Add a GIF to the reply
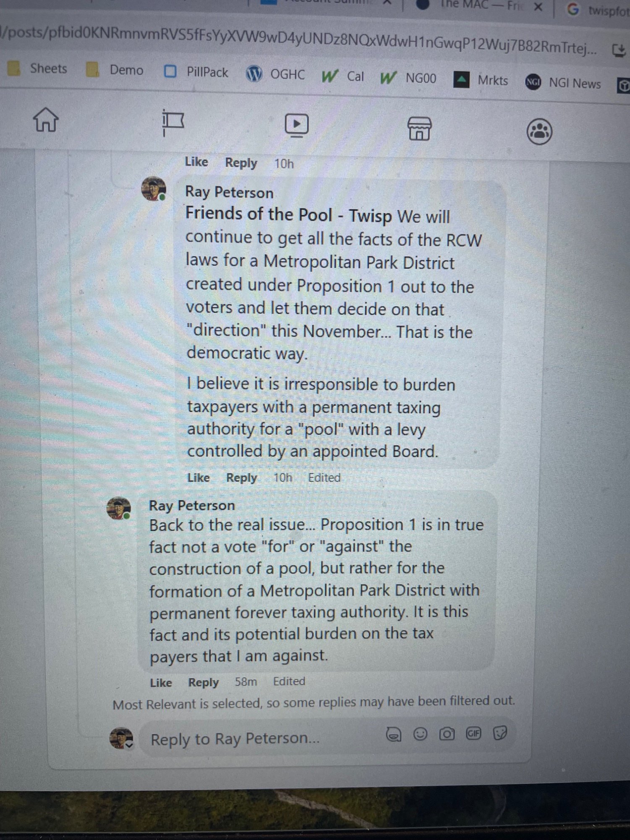Viewport: 630px width, 840px height. click(x=473, y=734)
